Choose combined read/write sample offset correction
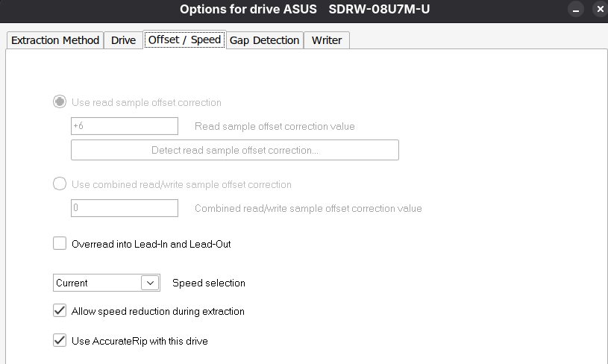This screenshot has width=608, height=364. click(x=60, y=184)
